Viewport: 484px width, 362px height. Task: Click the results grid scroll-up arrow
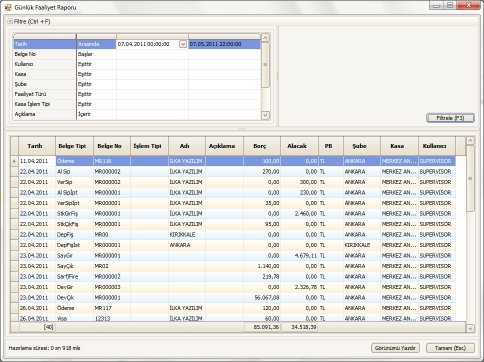470,141
